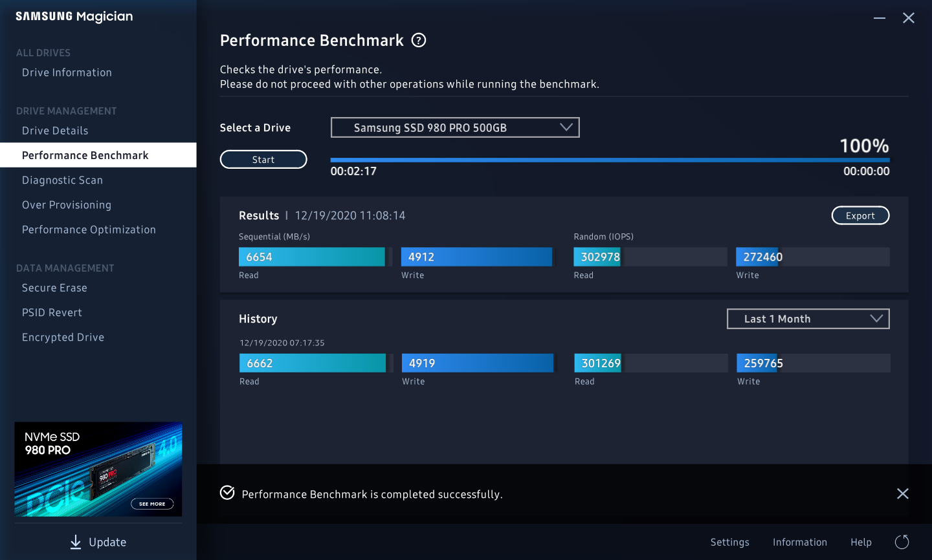Dismiss the benchmark completed notification
This screenshot has width=932, height=560.
[x=903, y=494]
